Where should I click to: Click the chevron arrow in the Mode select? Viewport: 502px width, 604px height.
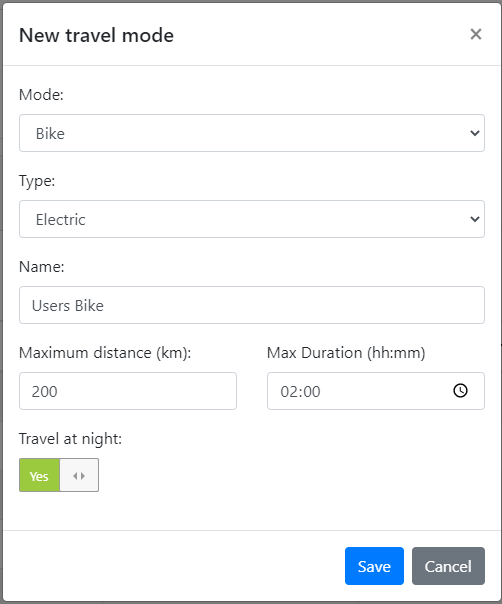coord(475,133)
